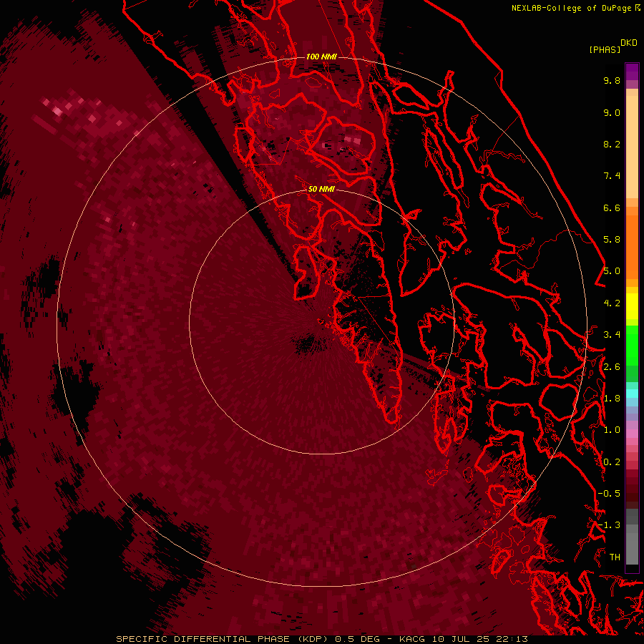The height and width of the screenshot is (644, 644).
Task: Click the 5.0 value on color scale
Action: (x=612, y=271)
